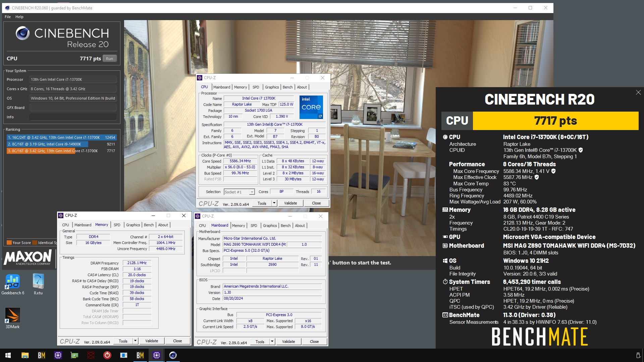
Task: Close the BenchMate result overlay panel
Action: (x=638, y=93)
